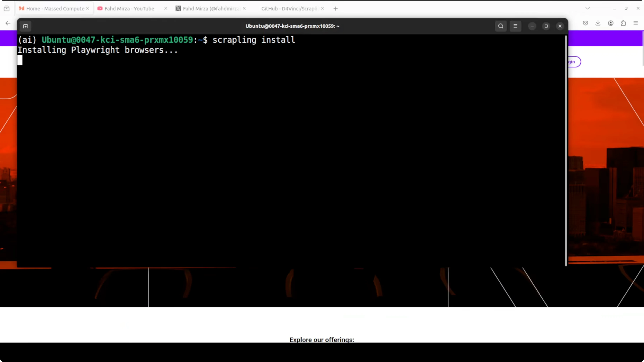This screenshot has width=644, height=362.
Task: Open the Firefox account menu
Action: (x=611, y=23)
